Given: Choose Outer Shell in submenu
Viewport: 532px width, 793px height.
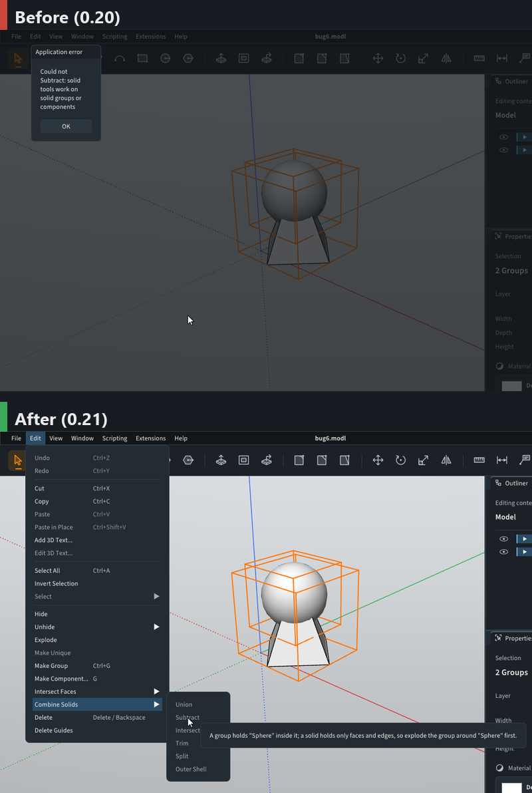Looking at the screenshot, I should tap(191, 769).
